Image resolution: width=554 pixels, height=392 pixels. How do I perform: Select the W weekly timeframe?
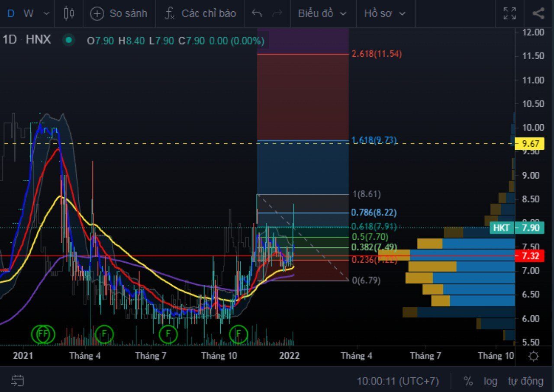click(x=29, y=13)
